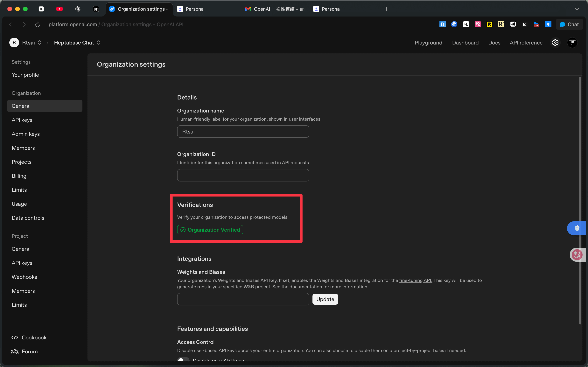Open the DeepL extension
The image size is (588, 367).
[443, 24]
